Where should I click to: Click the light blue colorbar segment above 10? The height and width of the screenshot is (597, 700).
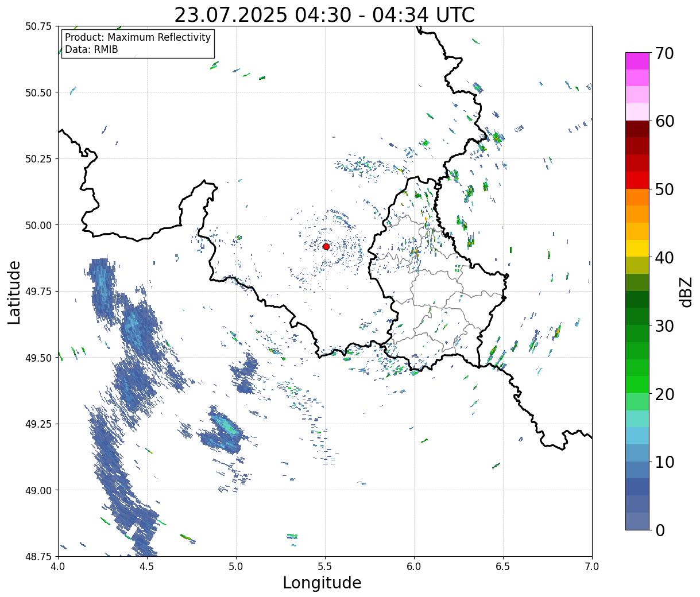coord(637,436)
